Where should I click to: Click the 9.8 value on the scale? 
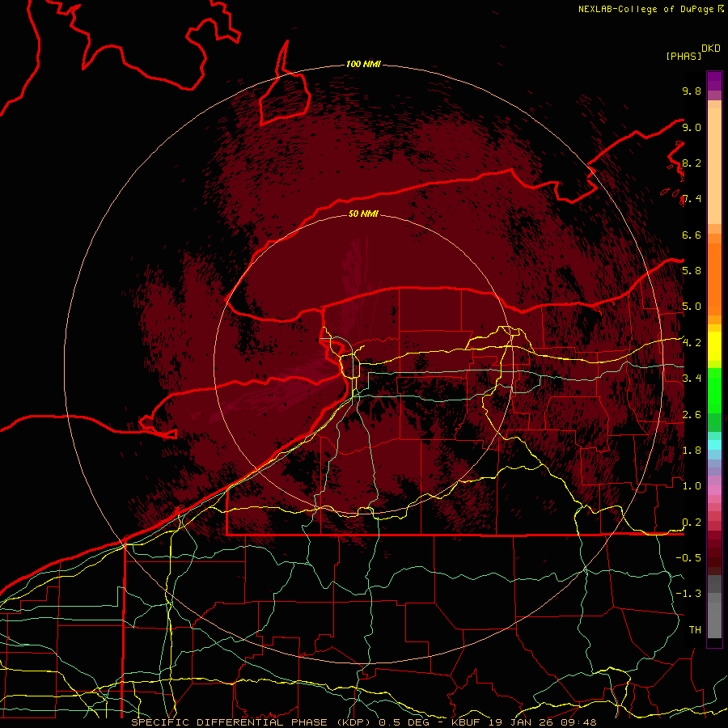(x=692, y=91)
